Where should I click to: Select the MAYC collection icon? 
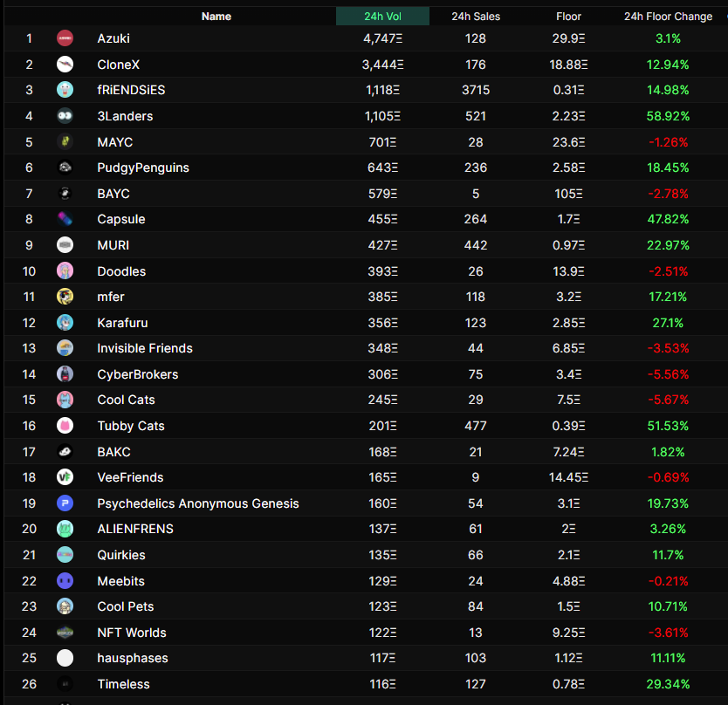(65, 141)
